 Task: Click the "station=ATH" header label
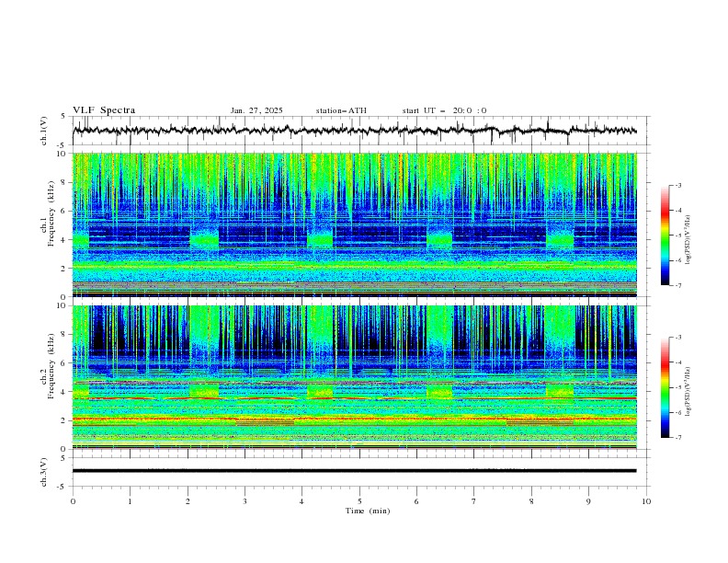(341, 110)
